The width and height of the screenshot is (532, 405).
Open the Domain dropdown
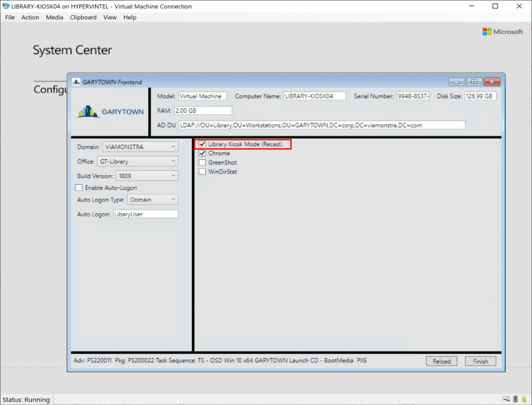(x=140, y=147)
